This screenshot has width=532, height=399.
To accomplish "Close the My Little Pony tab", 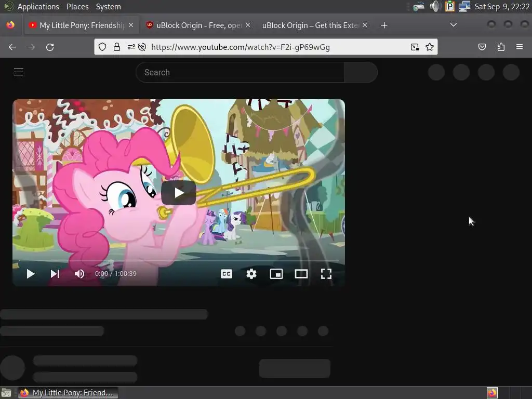I will click(x=131, y=25).
